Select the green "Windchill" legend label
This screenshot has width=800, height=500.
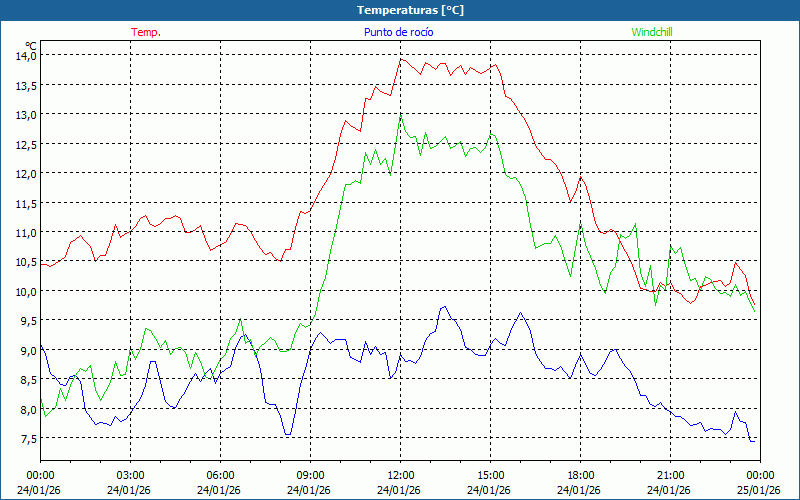click(652, 32)
